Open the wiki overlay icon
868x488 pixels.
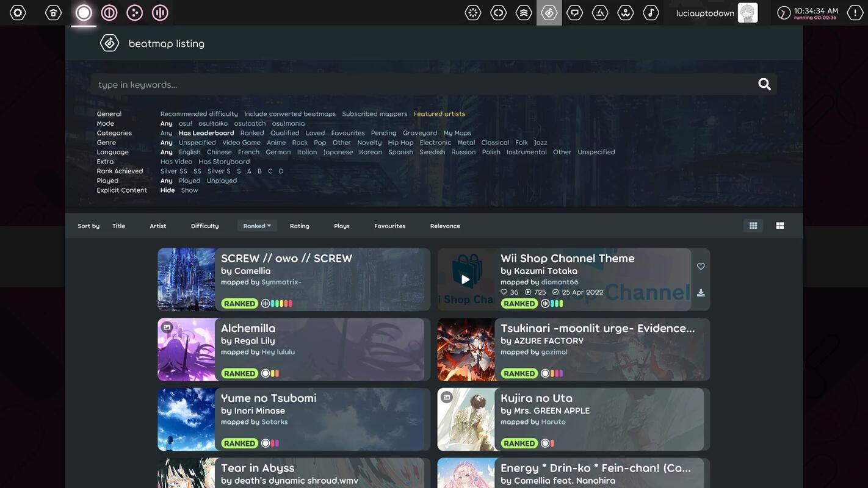pos(626,13)
